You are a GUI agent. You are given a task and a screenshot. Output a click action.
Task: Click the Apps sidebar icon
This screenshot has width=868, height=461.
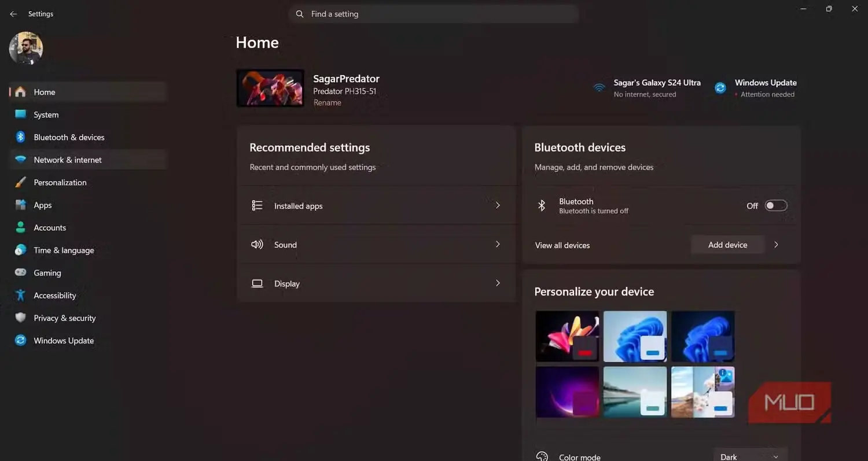[x=20, y=205]
